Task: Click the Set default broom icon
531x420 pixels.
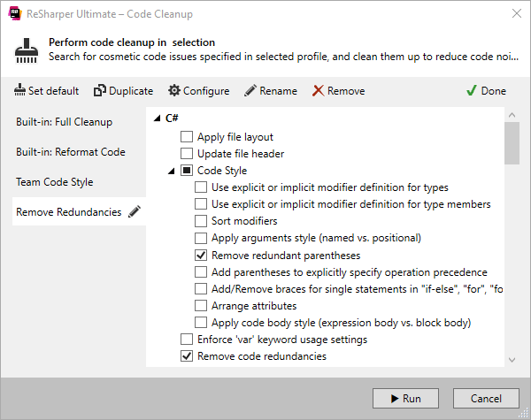Action: (x=19, y=90)
